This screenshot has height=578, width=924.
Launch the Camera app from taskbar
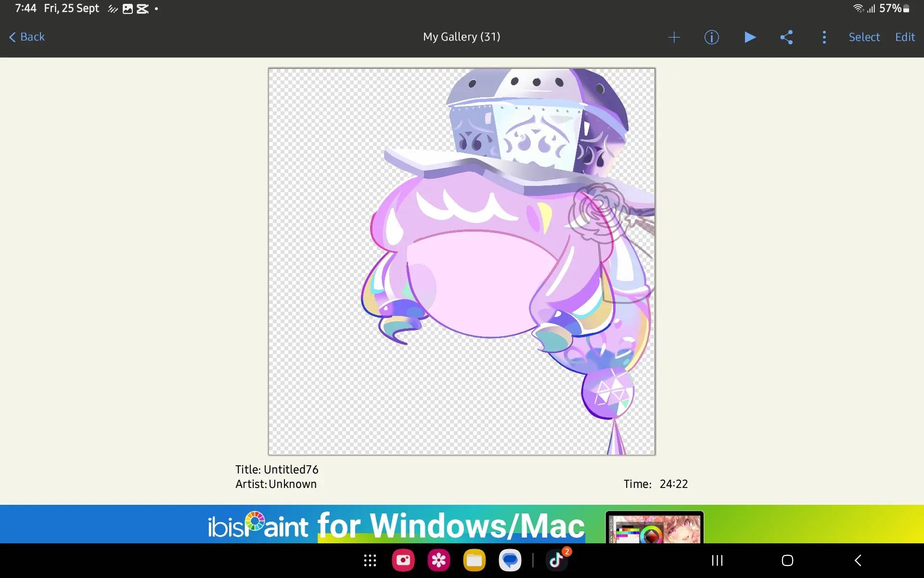click(x=403, y=560)
